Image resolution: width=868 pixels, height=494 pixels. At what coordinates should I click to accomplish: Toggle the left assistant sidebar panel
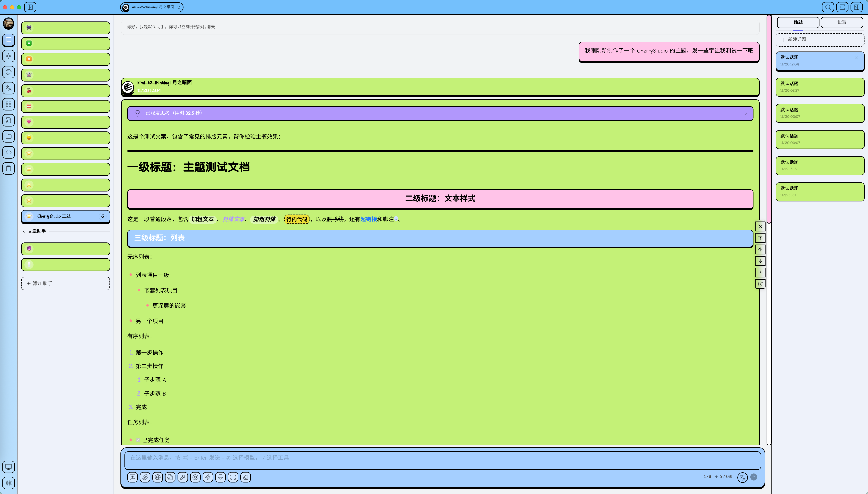(30, 7)
